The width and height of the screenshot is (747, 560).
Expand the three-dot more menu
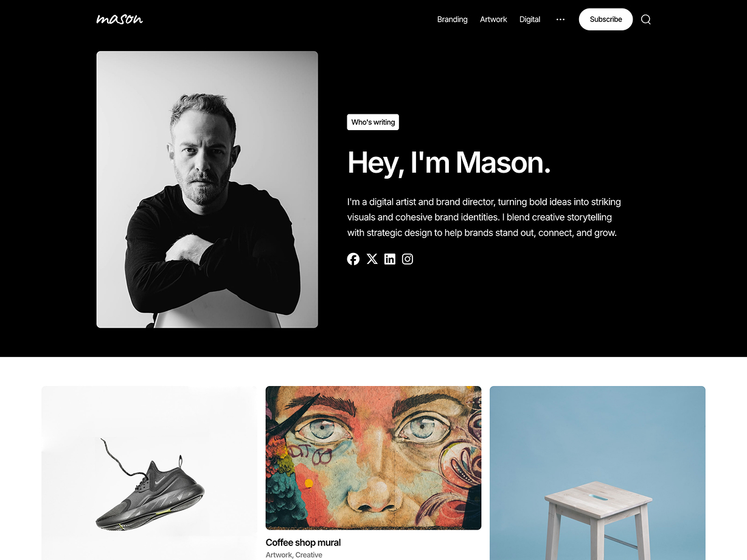point(560,19)
